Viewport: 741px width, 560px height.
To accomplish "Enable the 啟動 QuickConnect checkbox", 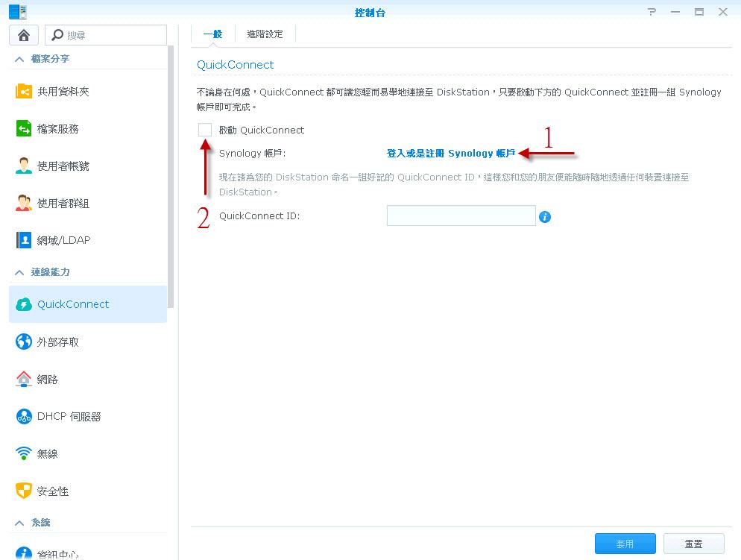I will 204,130.
